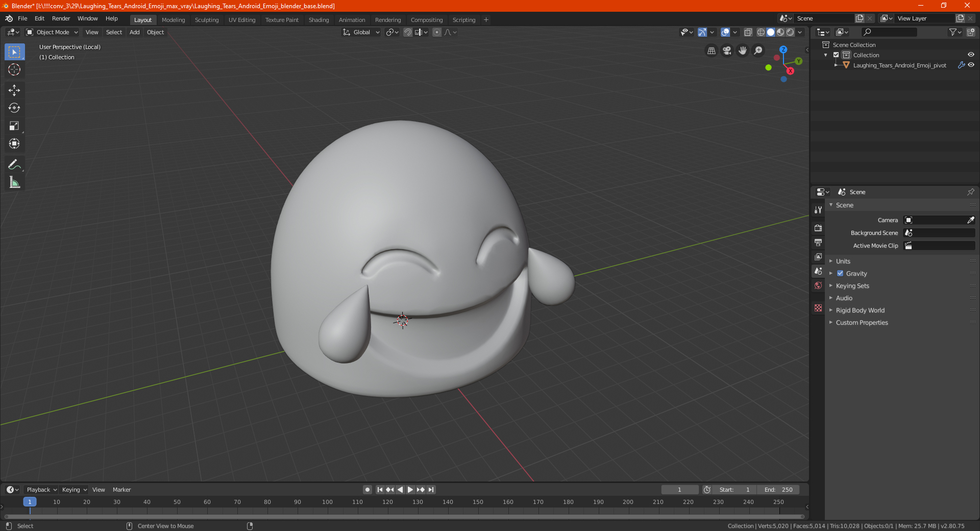The image size is (980, 531).
Task: Select the Transform tool
Action: click(x=14, y=143)
